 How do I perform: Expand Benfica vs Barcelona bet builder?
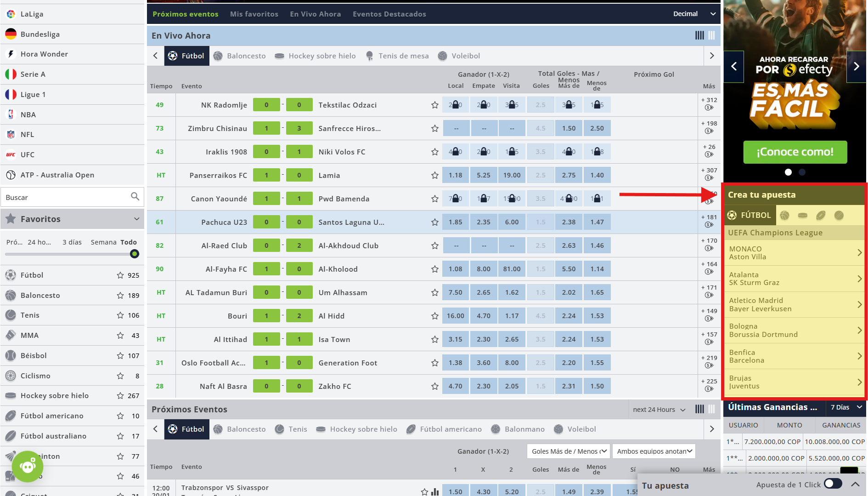[795, 356]
